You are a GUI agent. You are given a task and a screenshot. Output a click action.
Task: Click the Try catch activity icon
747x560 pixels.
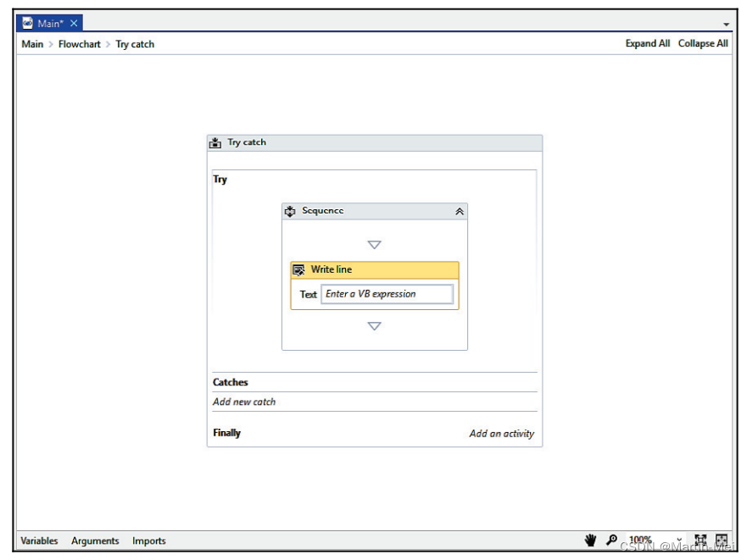click(x=215, y=142)
